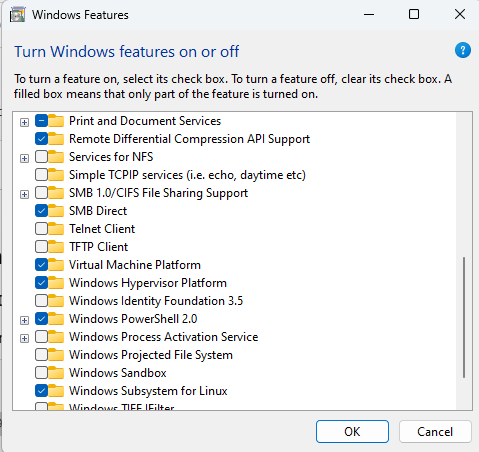Expand SMB 1.0/CIFS File Sharing Support
The height and width of the screenshot is (452, 479).
(24, 194)
